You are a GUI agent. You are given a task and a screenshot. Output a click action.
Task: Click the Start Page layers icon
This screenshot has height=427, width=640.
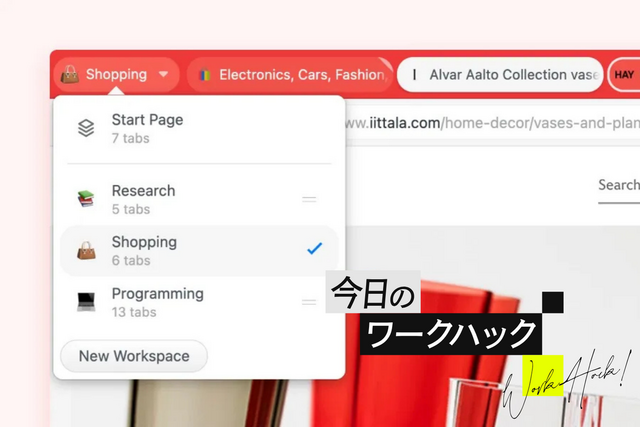(x=86, y=128)
